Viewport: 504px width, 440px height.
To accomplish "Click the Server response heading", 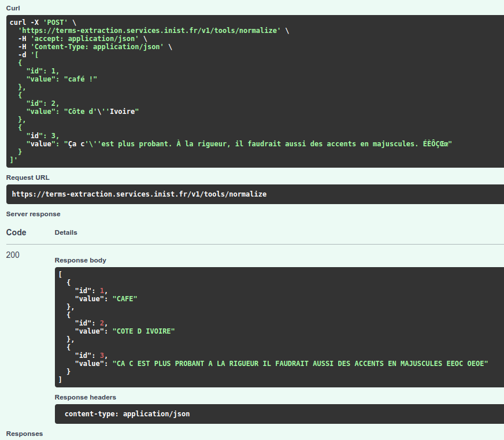I will click(x=33, y=214).
